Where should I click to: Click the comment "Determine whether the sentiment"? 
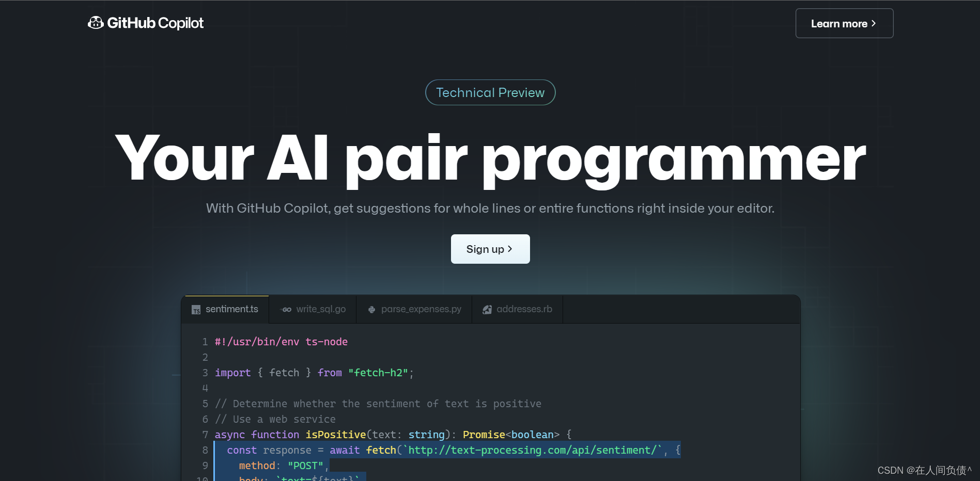[378, 404]
